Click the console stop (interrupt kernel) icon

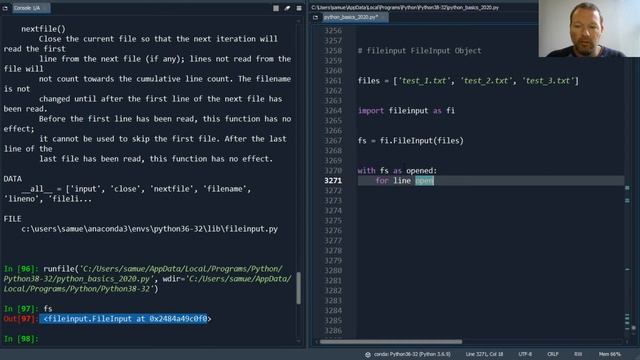click(276, 8)
